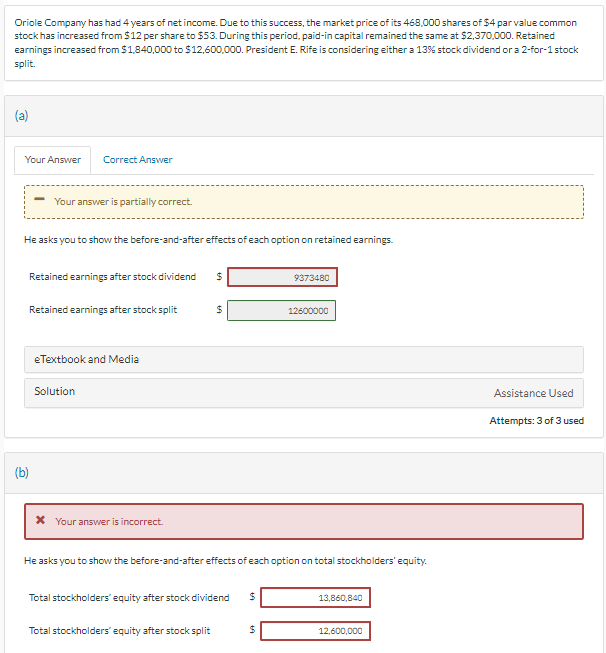Click the 'Your answer is incorrect' message

(x=109, y=521)
